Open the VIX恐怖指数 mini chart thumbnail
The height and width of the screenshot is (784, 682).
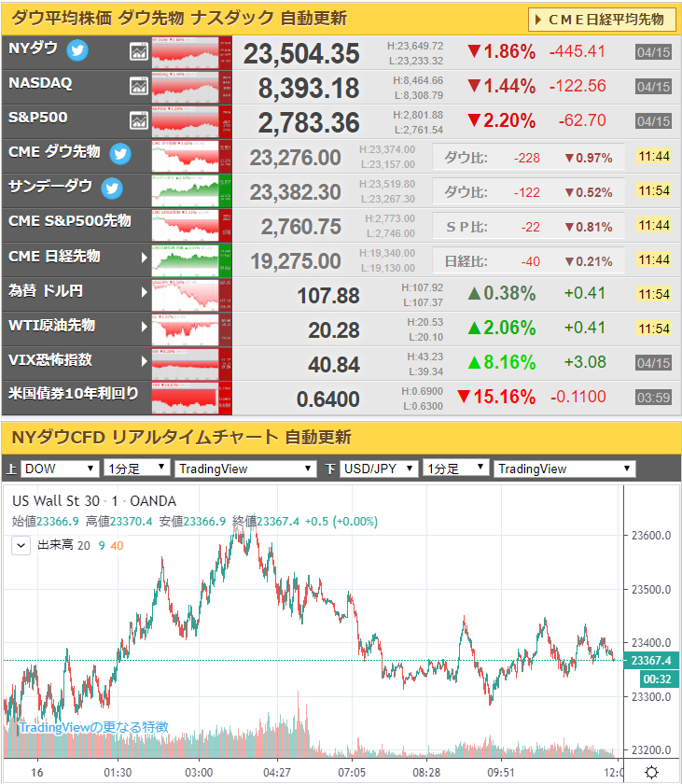191,363
